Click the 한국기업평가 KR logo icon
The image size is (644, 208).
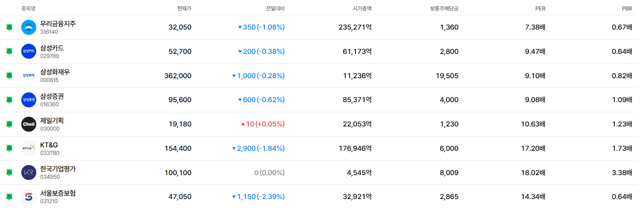[x=29, y=172]
